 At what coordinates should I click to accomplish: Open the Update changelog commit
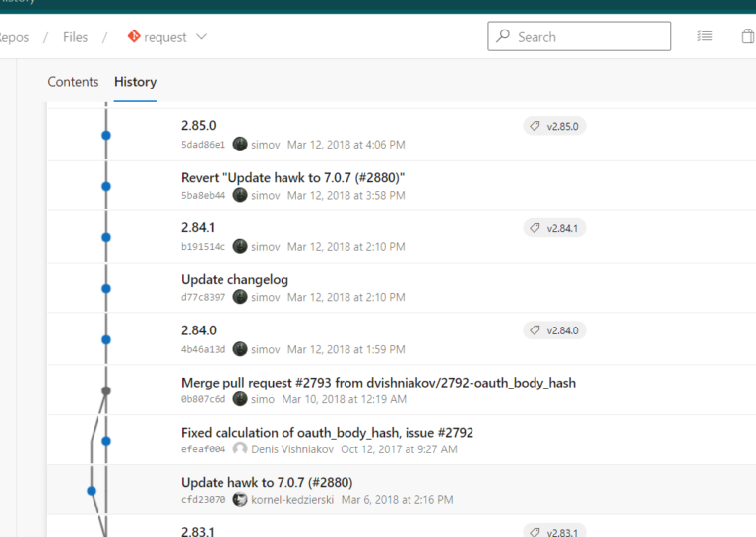point(234,280)
